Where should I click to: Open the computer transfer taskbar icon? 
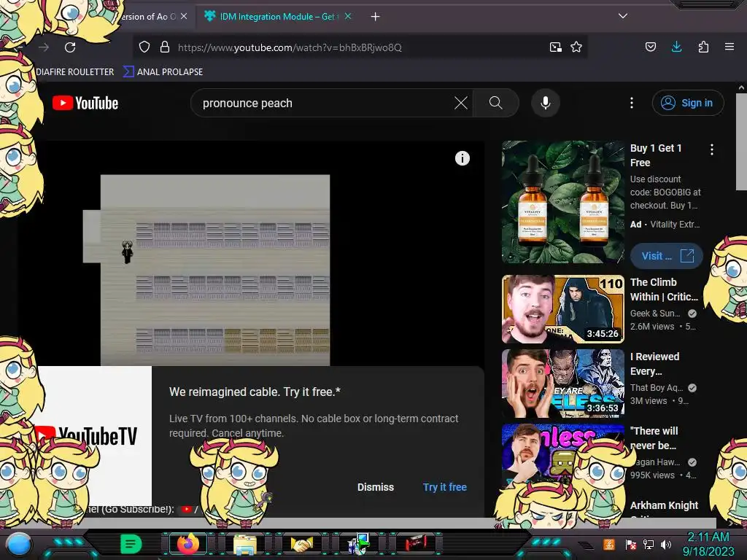[359, 544]
